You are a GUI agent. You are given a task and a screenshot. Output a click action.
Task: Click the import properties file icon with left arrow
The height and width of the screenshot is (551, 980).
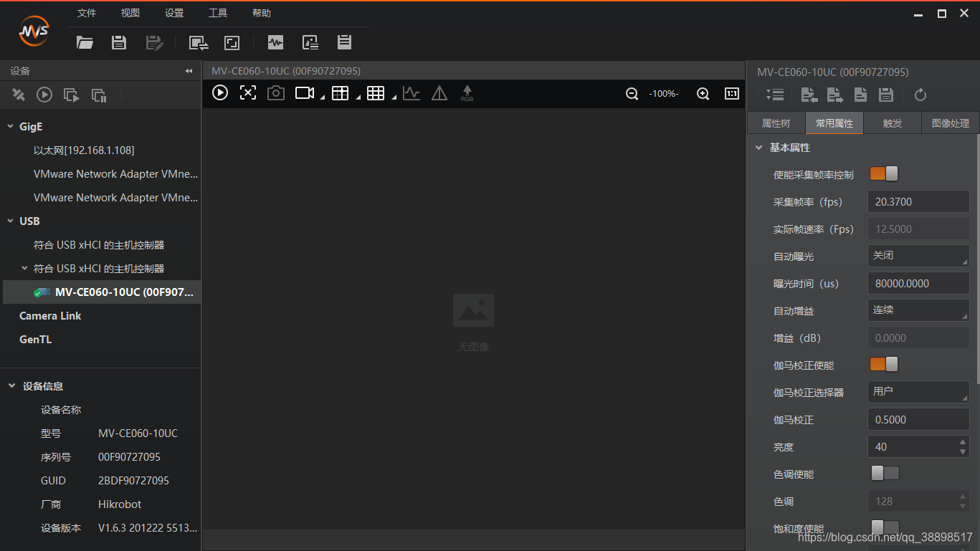[x=809, y=95]
